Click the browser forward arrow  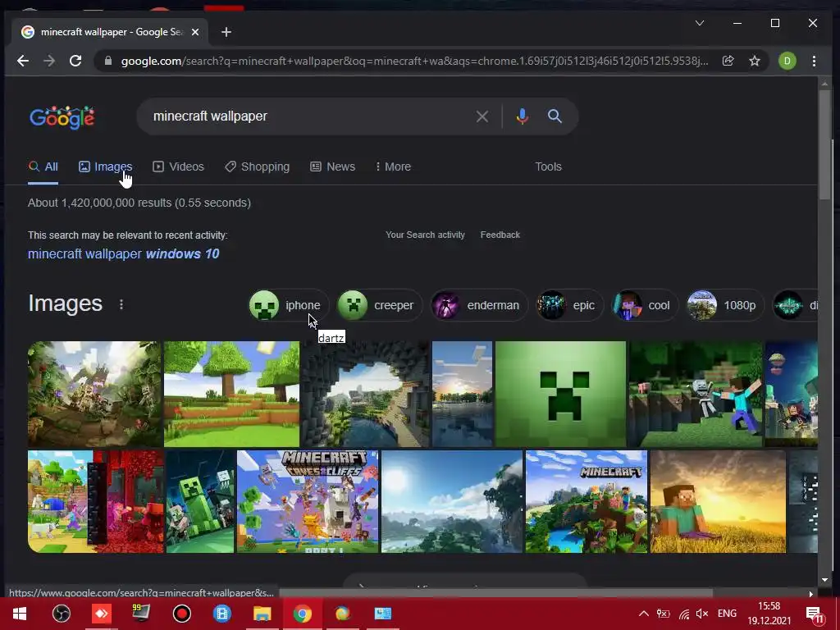point(48,61)
